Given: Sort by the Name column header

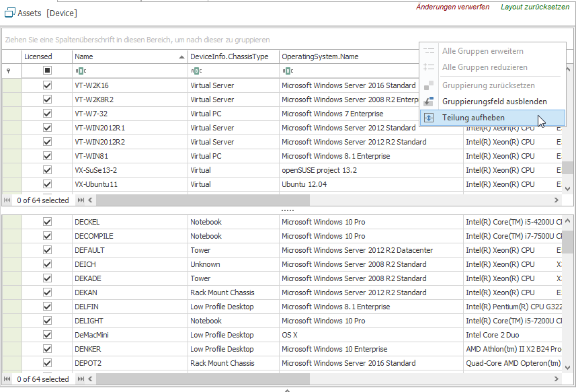Looking at the screenshot, I should [x=130, y=56].
